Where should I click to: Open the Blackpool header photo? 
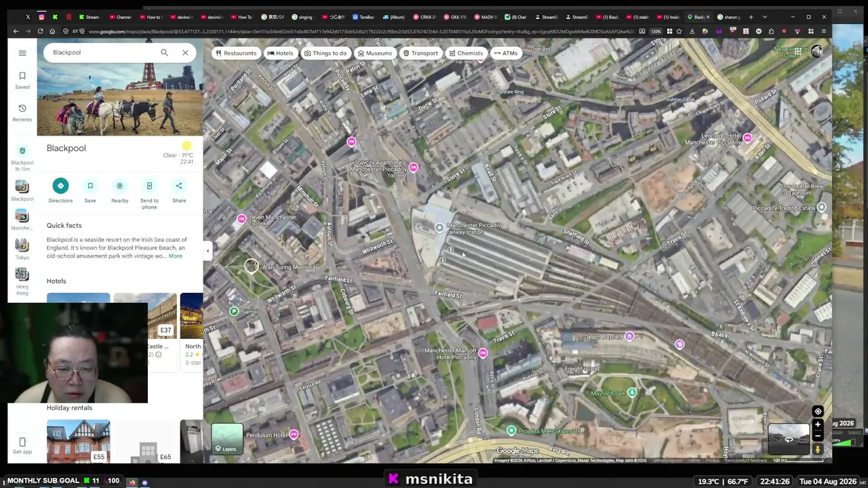(x=120, y=100)
